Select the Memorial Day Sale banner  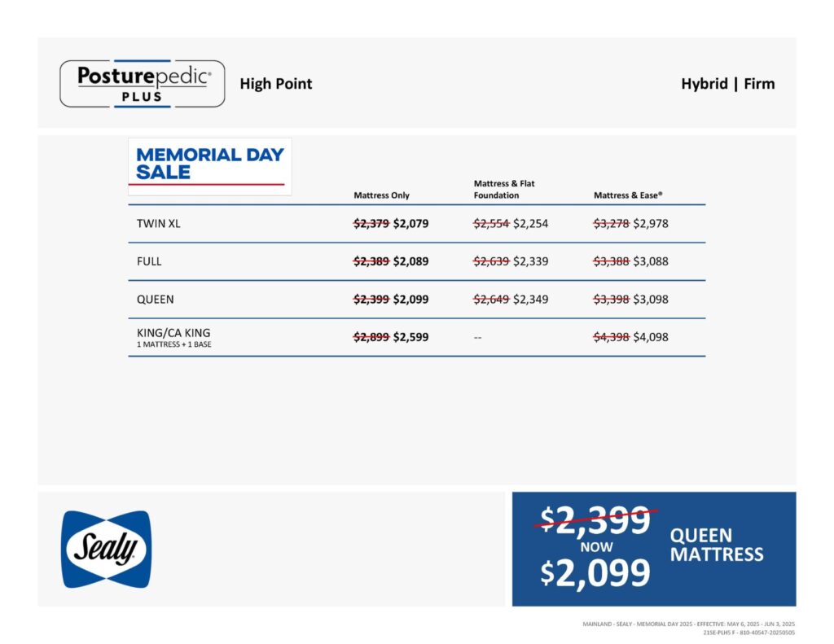(x=209, y=166)
